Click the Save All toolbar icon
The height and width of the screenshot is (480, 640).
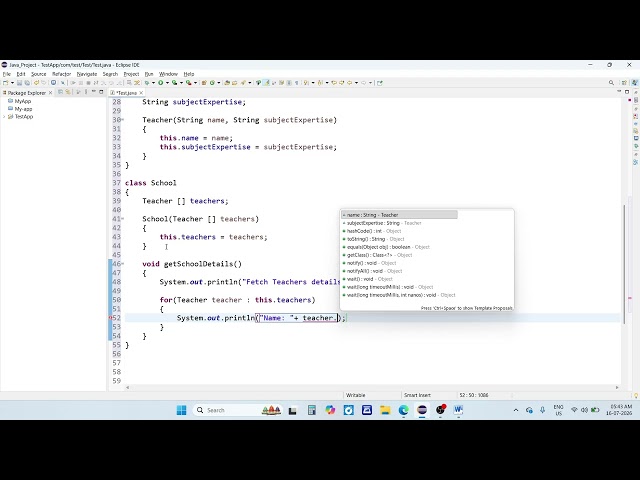pyautogui.click(x=27, y=83)
